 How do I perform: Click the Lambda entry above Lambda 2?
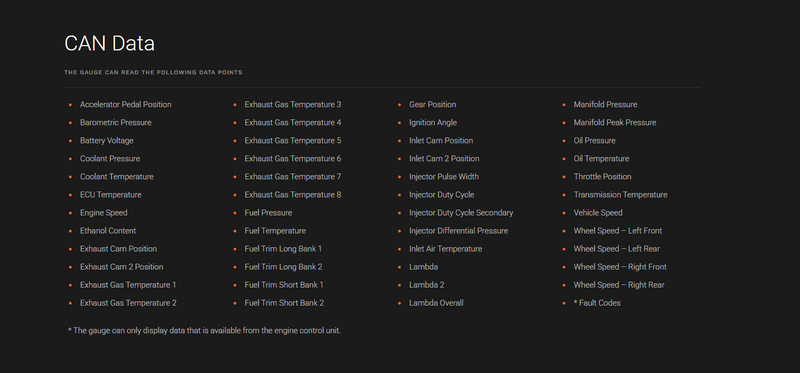pyautogui.click(x=423, y=267)
